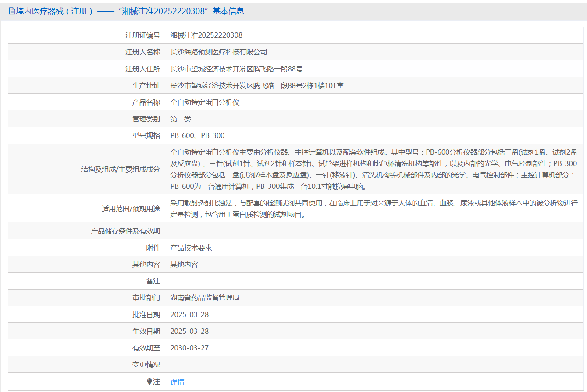
Task: Click the 生效日期 value 2025-03-28
Action: click(189, 331)
